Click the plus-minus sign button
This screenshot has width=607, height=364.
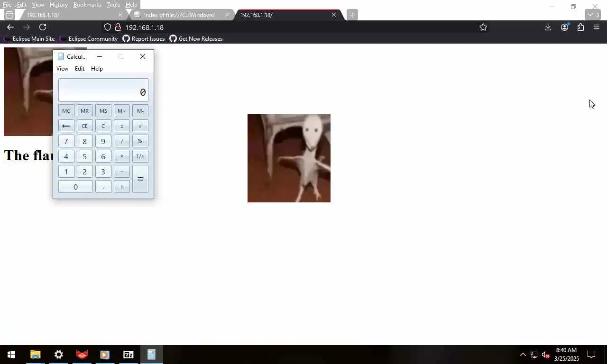tap(121, 126)
